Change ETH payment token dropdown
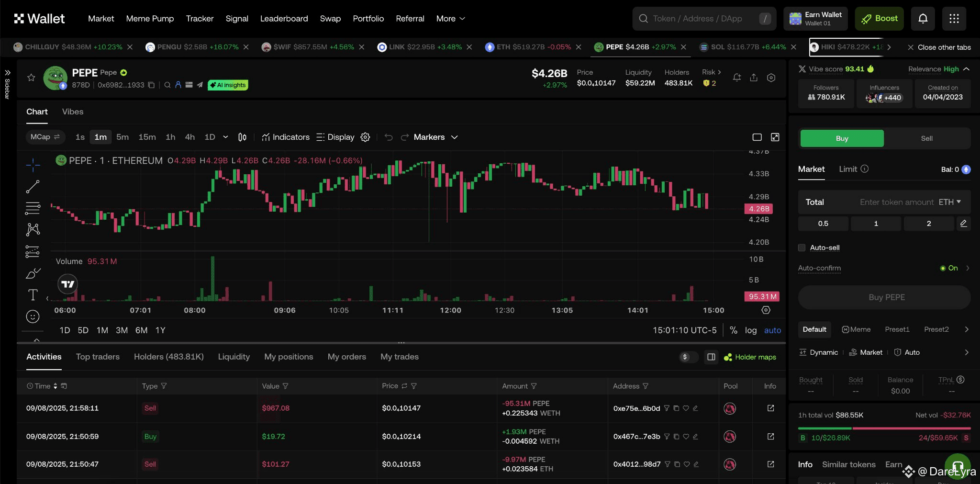The width and height of the screenshot is (980, 484). [x=950, y=202]
